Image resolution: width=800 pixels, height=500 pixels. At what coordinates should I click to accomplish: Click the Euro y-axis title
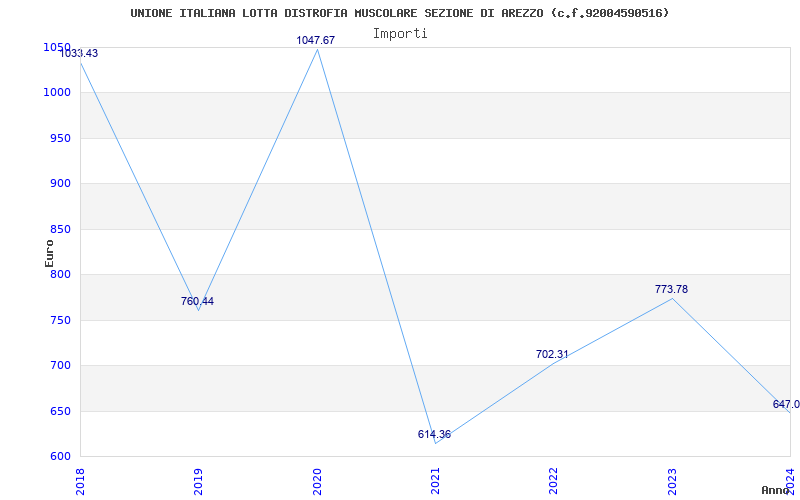coord(49,253)
